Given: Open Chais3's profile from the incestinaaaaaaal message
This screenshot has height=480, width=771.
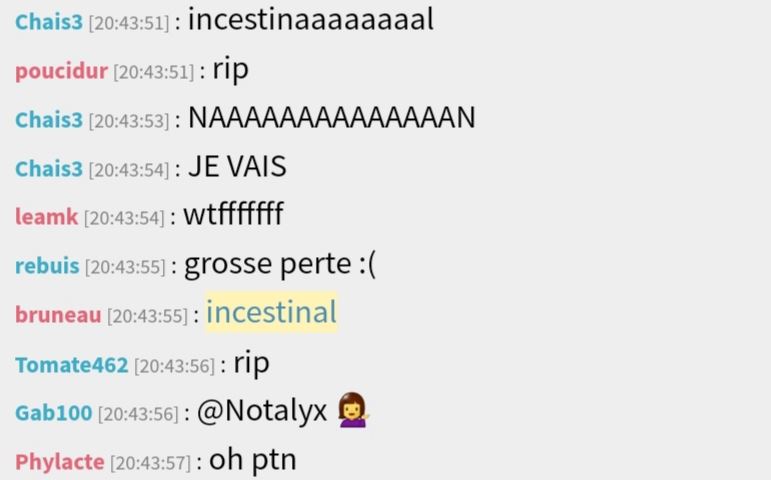Looking at the screenshot, I should coord(49,22).
